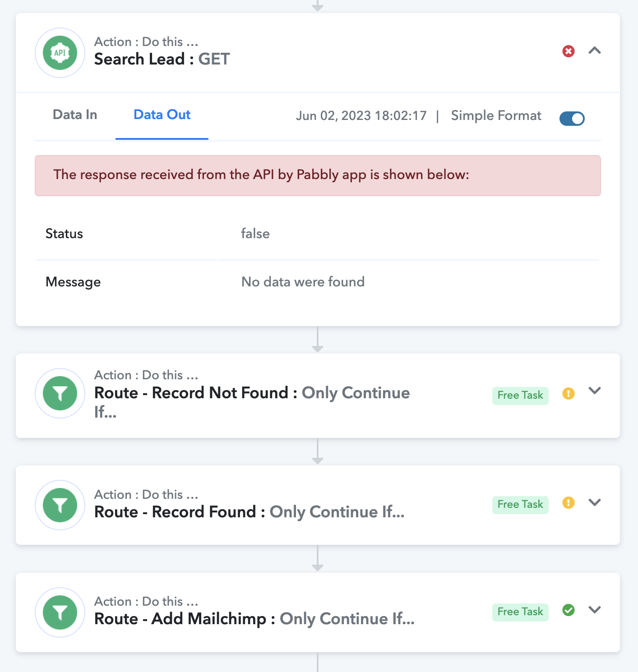
Task: Click yellow warning icon on Record Not Found
Action: click(x=569, y=393)
